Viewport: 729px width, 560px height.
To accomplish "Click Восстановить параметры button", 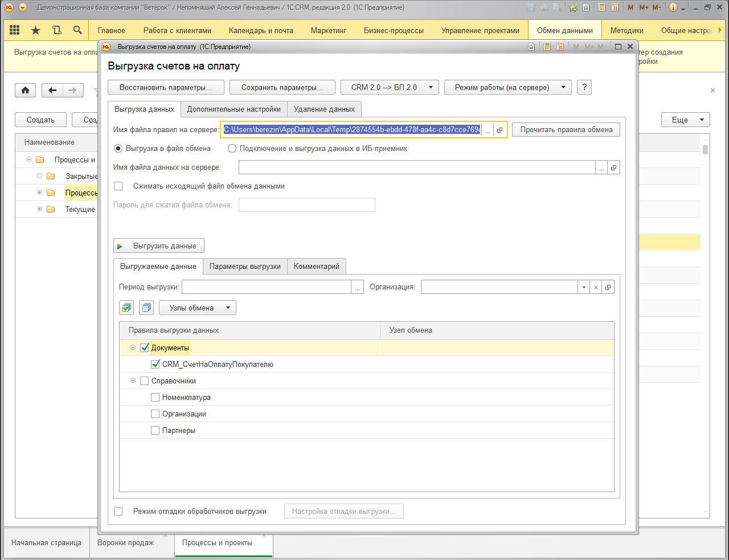I will tap(166, 87).
